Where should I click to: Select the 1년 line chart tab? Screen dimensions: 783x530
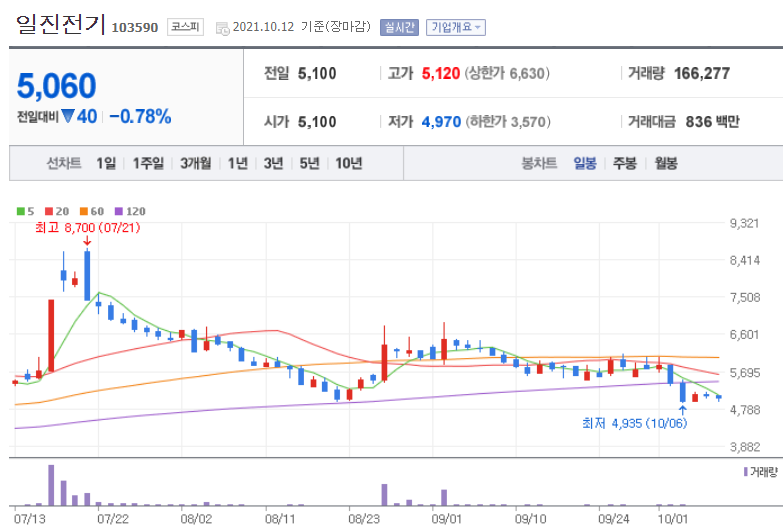pos(238,163)
